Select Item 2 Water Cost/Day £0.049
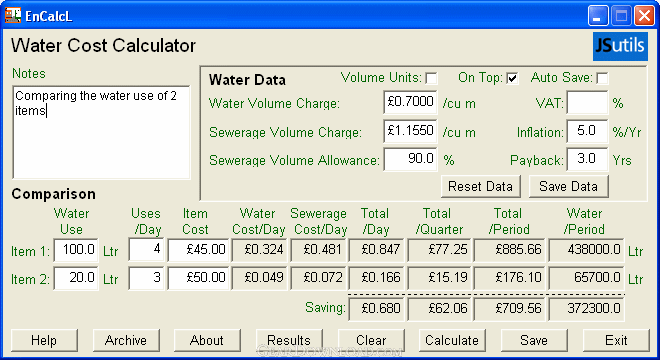Screen dimensions: 660x360 click(259, 278)
